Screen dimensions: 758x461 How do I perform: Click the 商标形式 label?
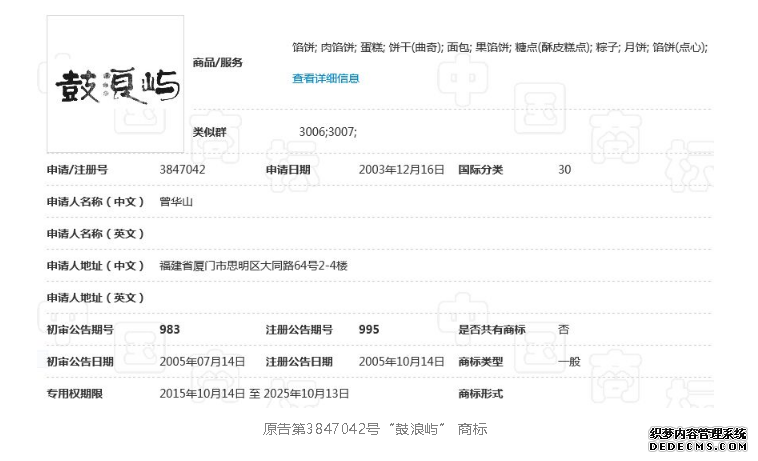pos(481,394)
